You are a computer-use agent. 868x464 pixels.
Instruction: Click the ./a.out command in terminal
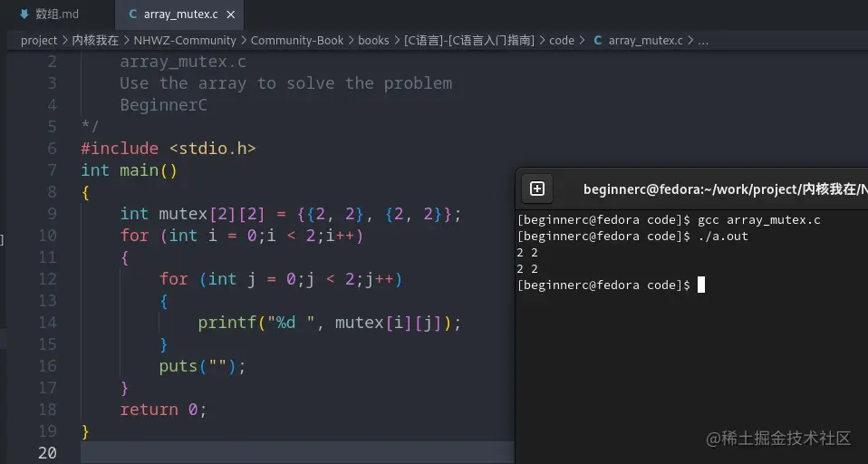[x=723, y=237]
